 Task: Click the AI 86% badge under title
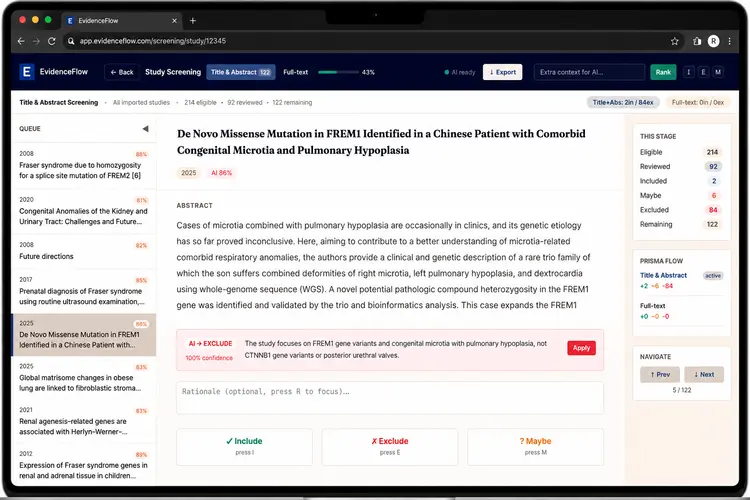coord(221,173)
